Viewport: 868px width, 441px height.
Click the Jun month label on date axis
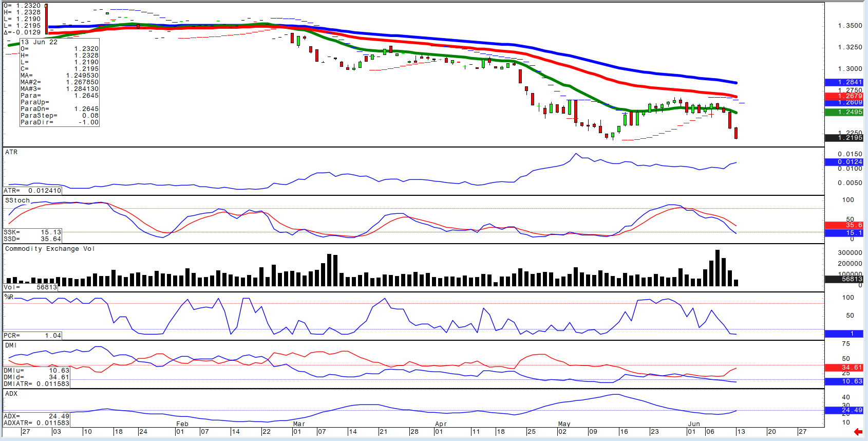[694, 424]
